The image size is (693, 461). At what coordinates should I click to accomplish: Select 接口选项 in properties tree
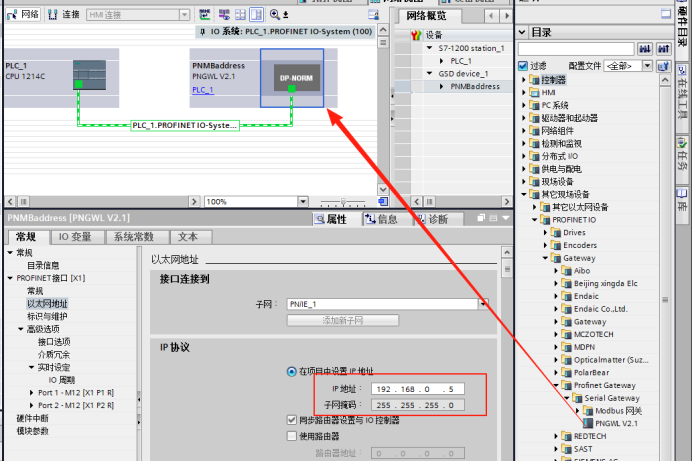pos(54,342)
